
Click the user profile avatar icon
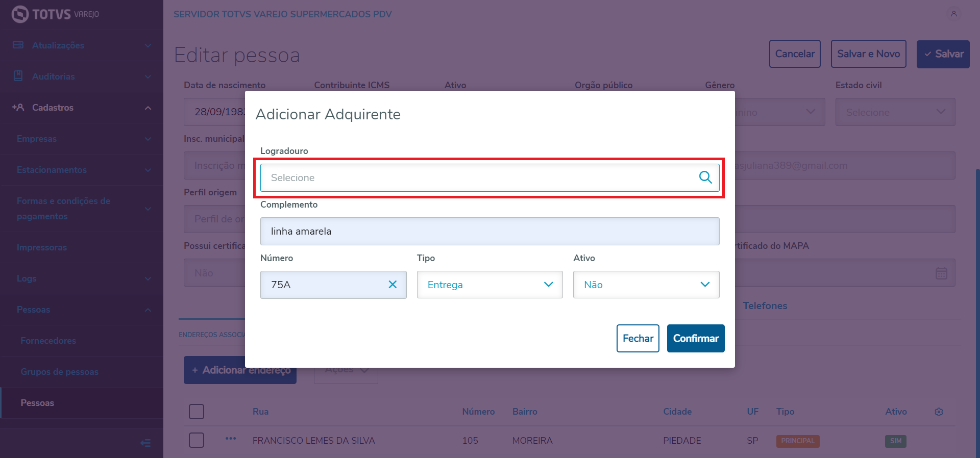pos(953,14)
